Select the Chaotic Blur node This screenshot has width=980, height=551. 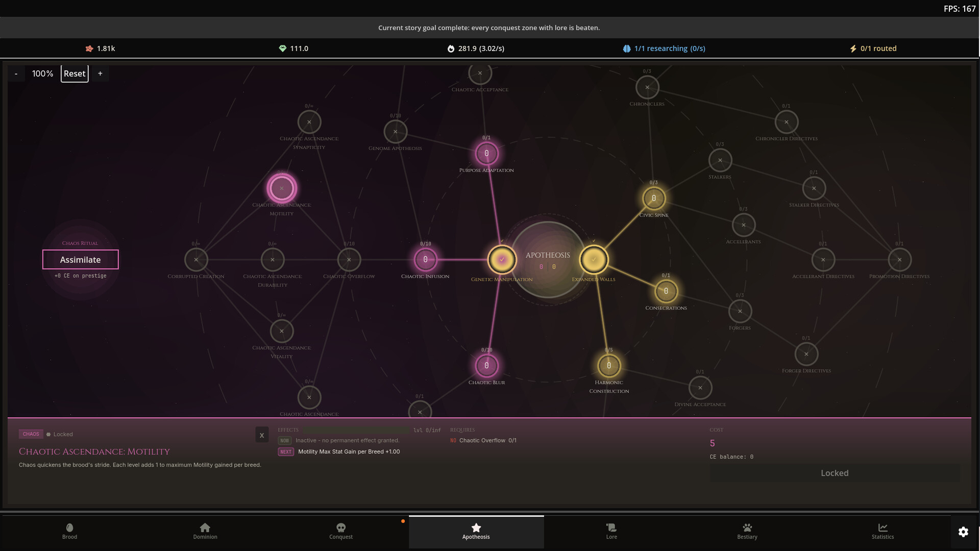coord(486,366)
